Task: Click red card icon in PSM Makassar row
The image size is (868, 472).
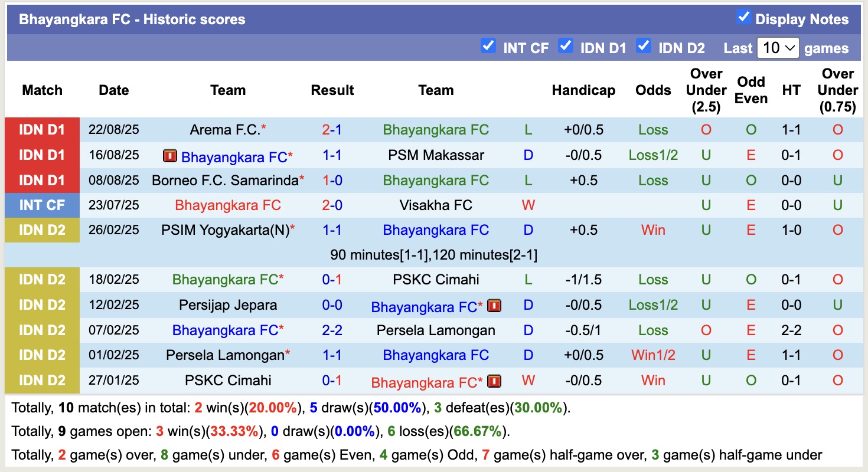Action: pos(170,156)
